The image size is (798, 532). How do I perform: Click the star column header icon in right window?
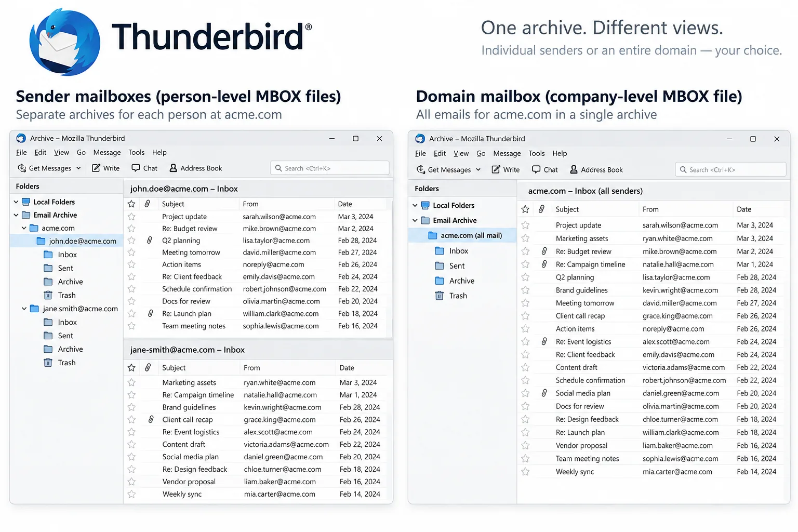525,209
